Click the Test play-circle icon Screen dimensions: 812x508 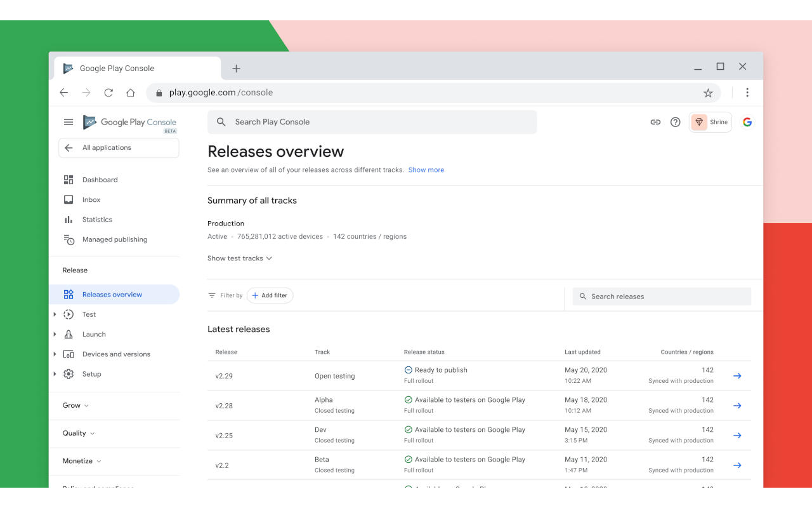point(69,314)
